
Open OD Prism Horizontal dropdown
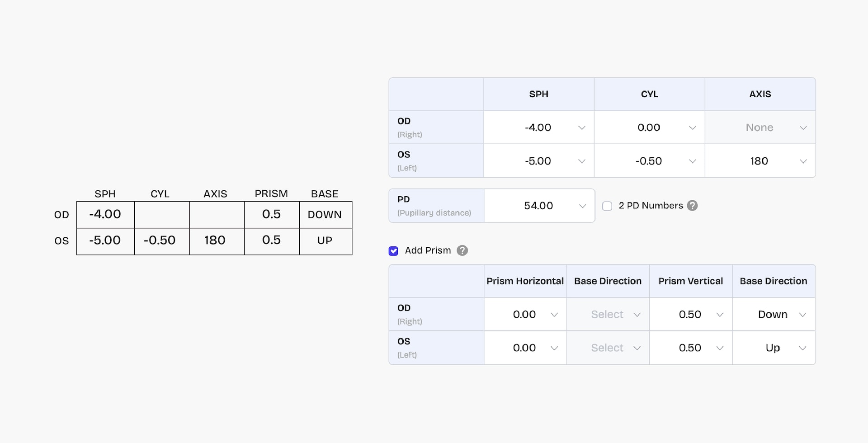(525, 315)
